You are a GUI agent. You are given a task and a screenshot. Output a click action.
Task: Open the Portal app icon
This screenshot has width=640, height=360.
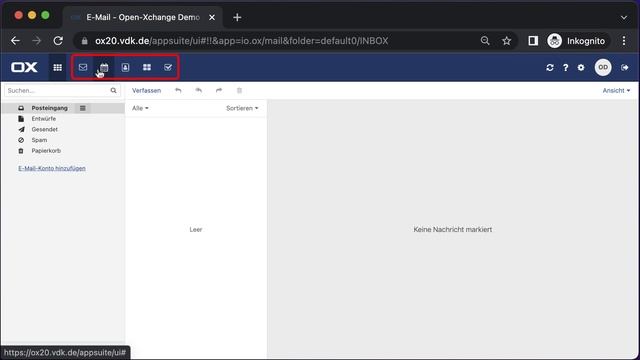pos(147,67)
